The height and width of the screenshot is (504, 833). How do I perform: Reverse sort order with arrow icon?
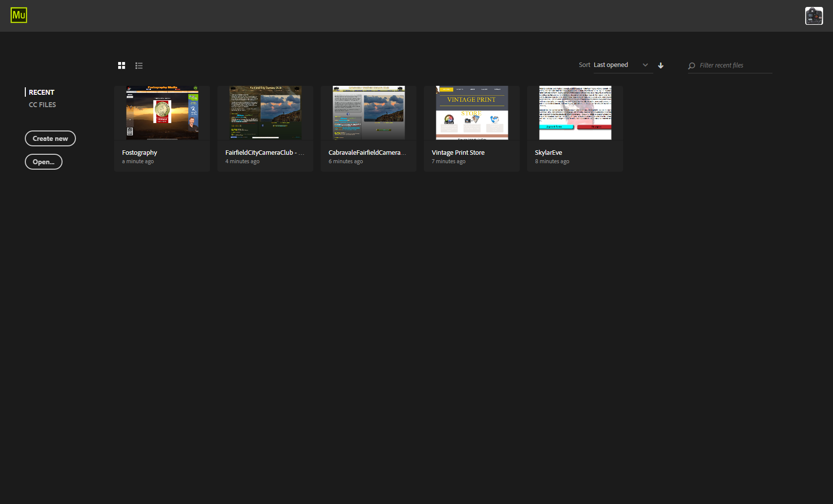pyautogui.click(x=661, y=65)
